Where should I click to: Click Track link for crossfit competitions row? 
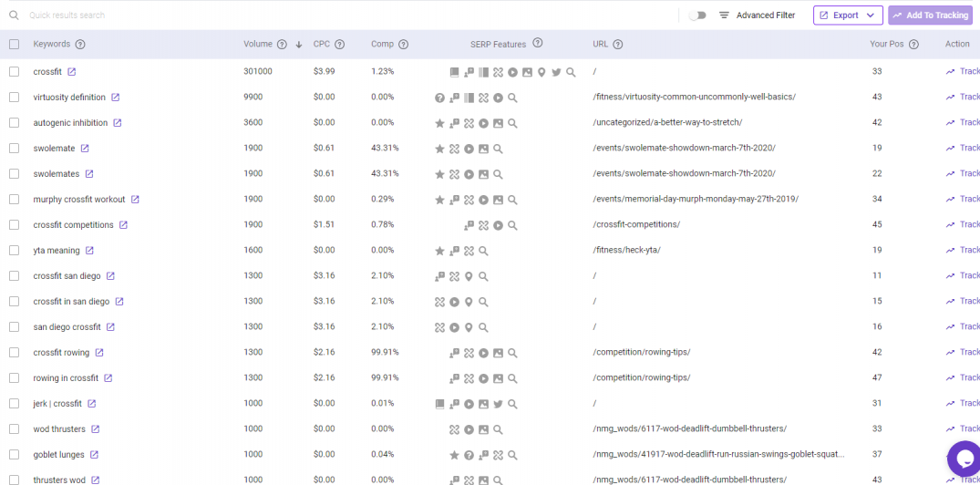(x=963, y=224)
